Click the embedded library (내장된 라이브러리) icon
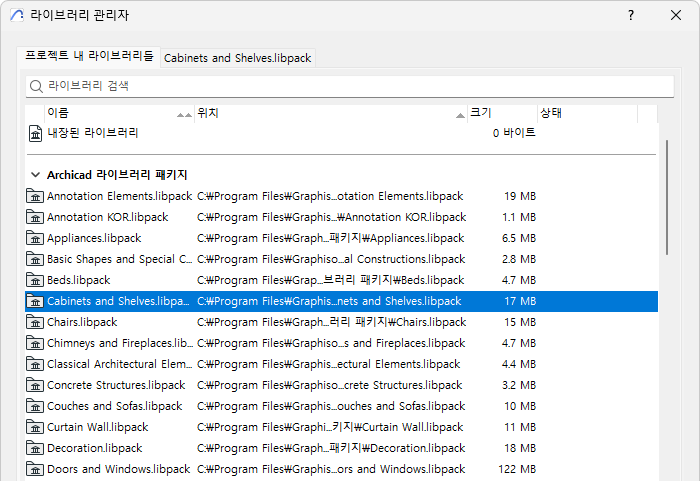700x481 pixels. click(35, 133)
